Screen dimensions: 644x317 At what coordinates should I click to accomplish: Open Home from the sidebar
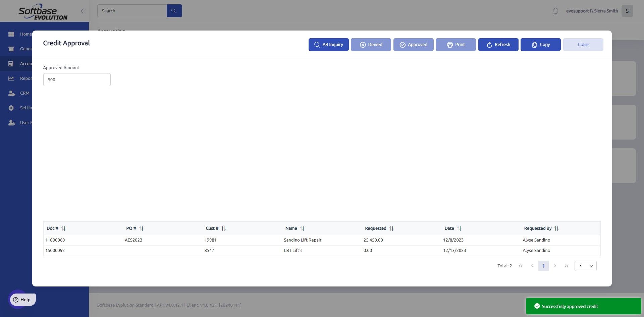[x=20, y=34]
